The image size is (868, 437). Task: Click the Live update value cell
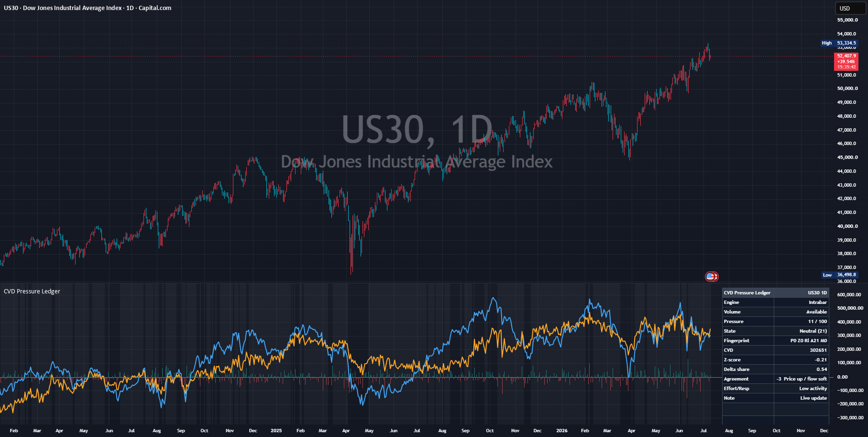point(802,398)
